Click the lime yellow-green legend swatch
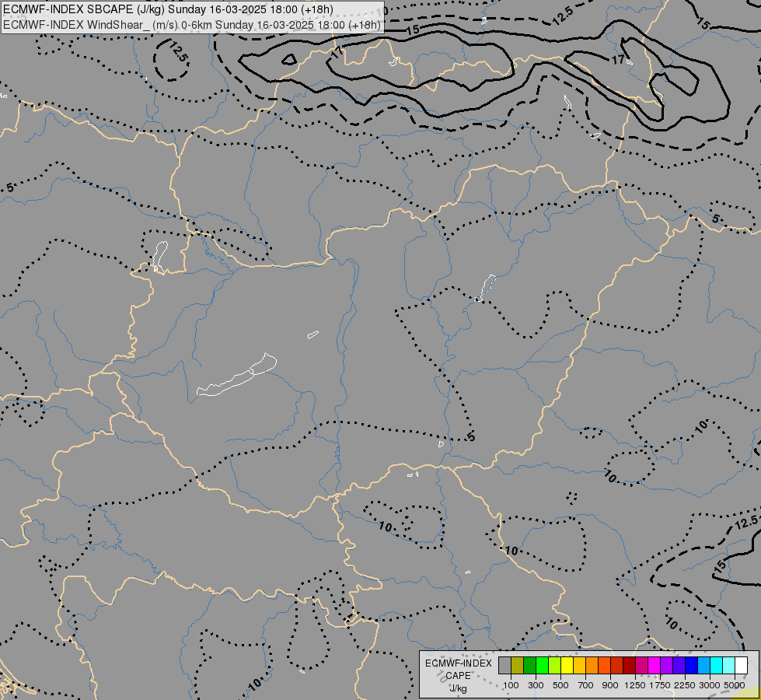This screenshot has width=761, height=700. (x=555, y=666)
